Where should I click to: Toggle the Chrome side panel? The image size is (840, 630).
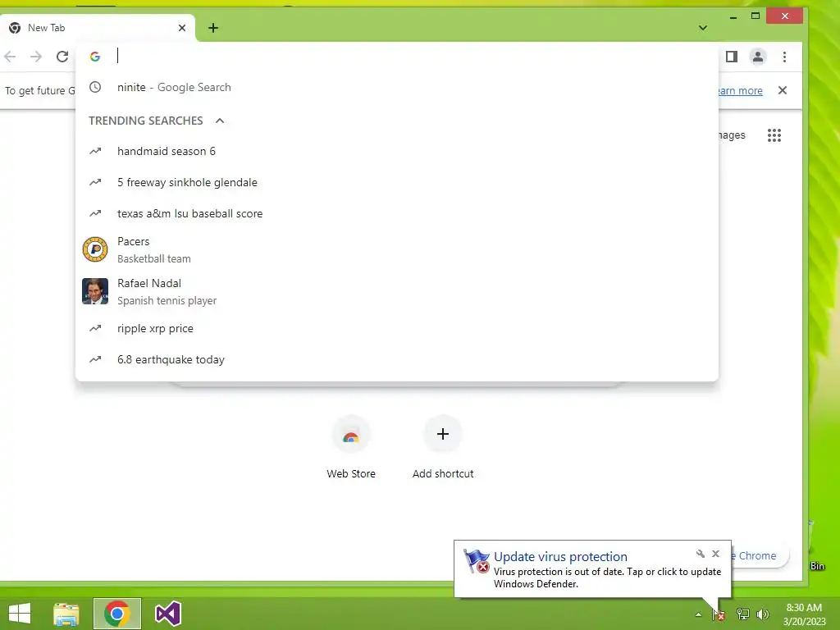[x=731, y=57]
